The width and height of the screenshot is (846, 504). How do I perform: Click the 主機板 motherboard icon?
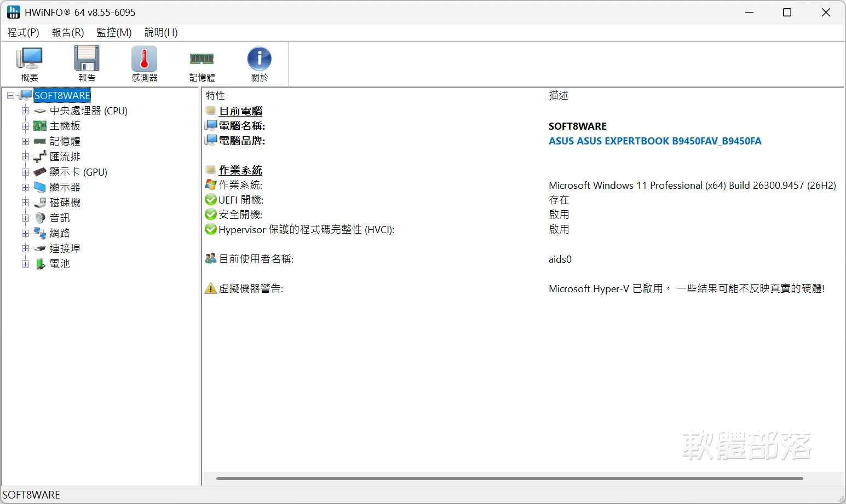click(x=40, y=126)
